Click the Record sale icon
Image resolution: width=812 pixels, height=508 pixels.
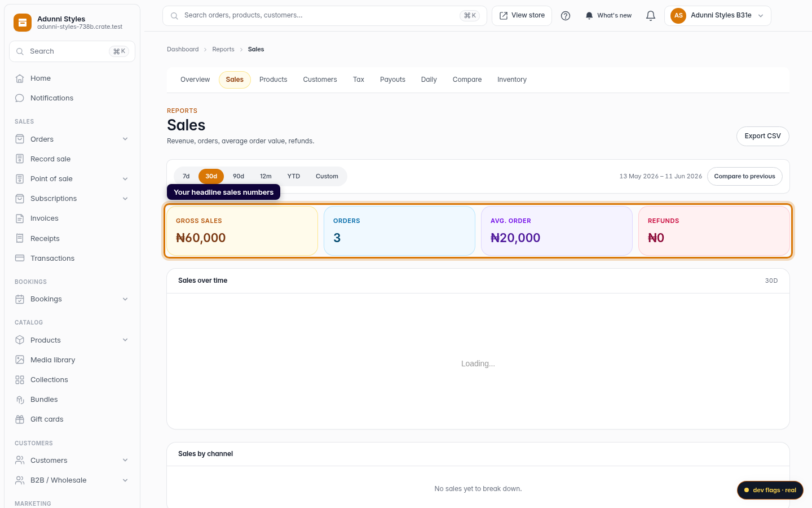pos(20,159)
